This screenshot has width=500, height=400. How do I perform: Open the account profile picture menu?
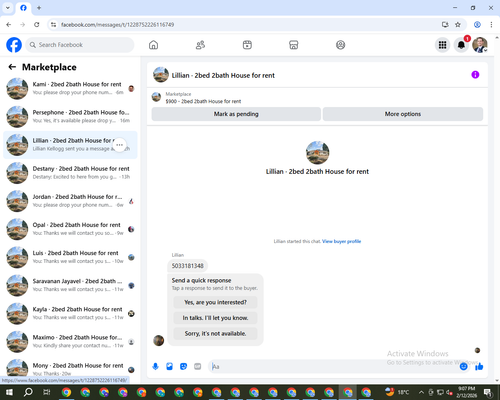(x=480, y=45)
